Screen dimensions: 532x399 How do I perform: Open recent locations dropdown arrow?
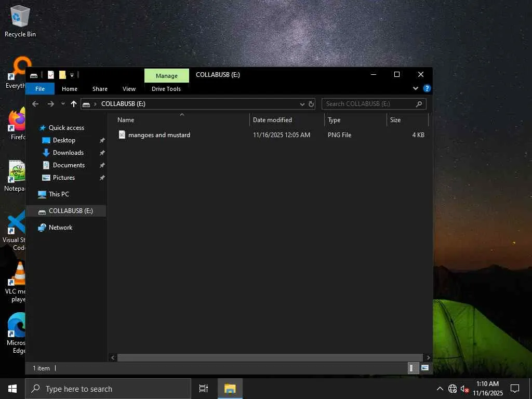coord(63,104)
